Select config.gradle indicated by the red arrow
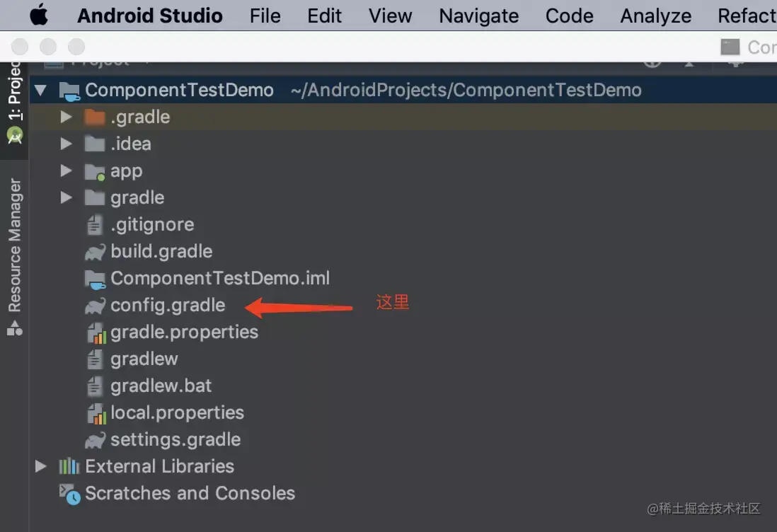 point(168,306)
